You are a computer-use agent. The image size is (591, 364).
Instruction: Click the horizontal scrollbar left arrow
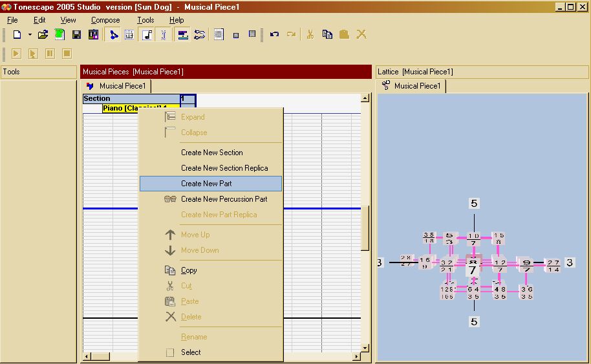pos(87,356)
